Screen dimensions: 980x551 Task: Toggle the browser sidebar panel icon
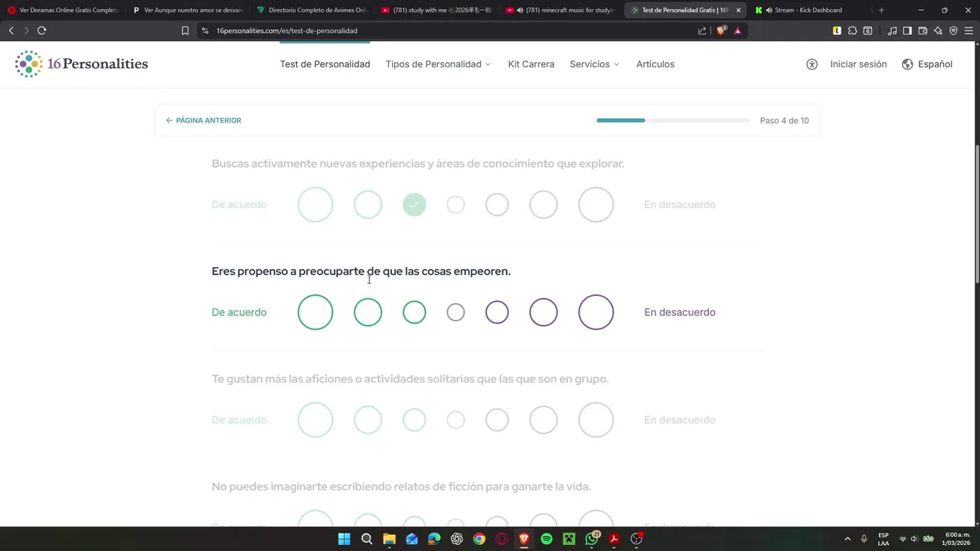tap(907, 31)
